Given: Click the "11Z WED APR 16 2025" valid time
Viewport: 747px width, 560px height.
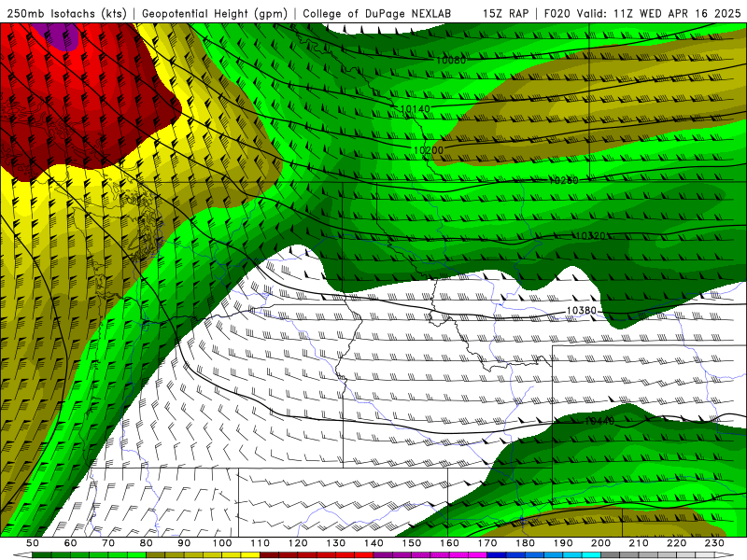Looking at the screenshot, I should (677, 14).
